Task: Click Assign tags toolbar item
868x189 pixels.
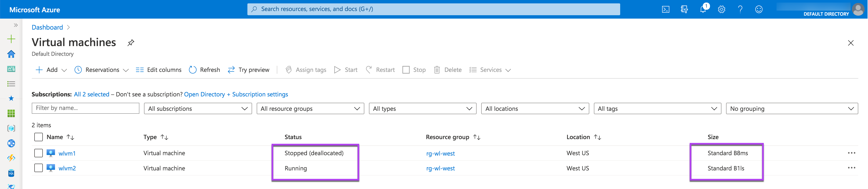Action: point(306,70)
